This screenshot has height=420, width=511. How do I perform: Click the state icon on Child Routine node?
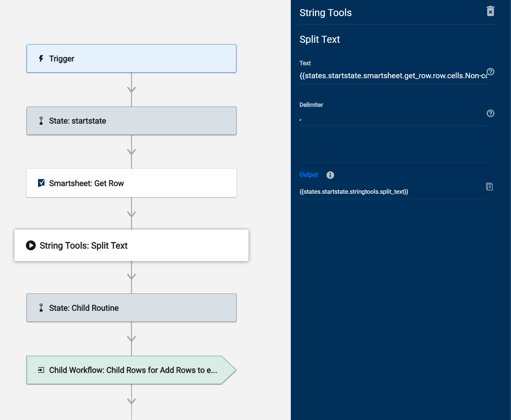(x=41, y=308)
